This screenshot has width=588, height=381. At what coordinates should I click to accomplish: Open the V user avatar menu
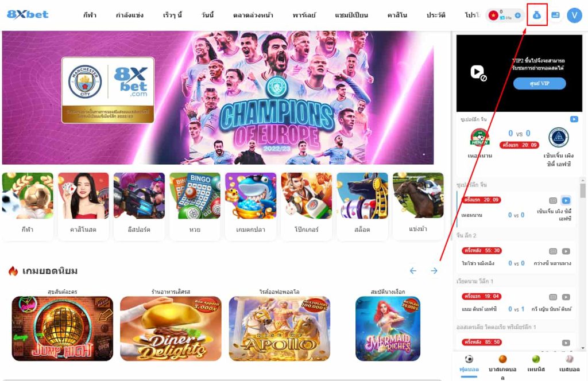point(574,15)
